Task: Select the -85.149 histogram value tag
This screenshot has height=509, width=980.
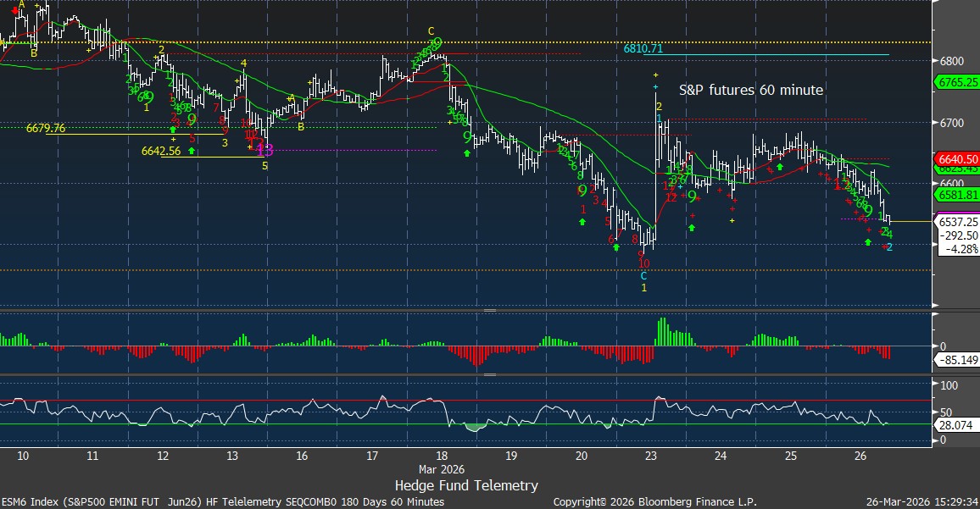Action: click(956, 360)
